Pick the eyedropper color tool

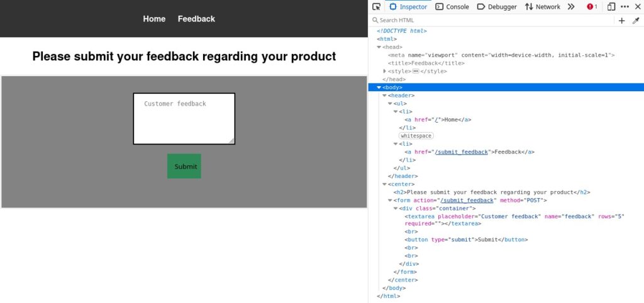[636, 21]
